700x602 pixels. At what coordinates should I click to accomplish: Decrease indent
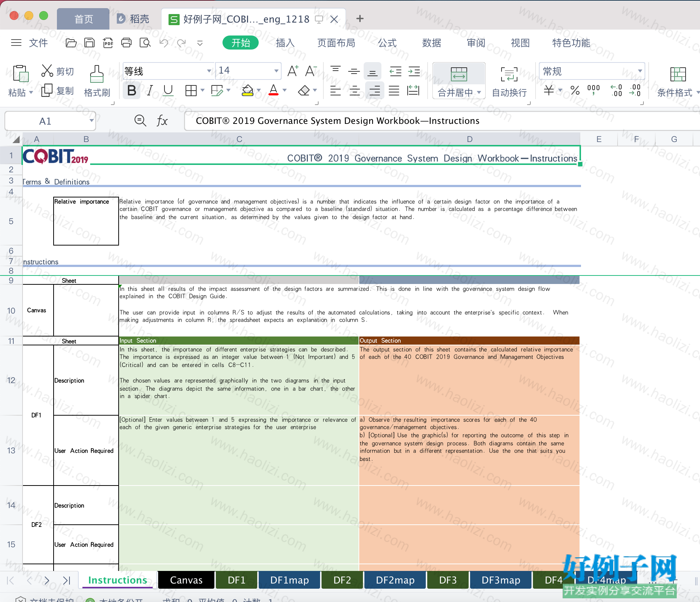coord(395,71)
